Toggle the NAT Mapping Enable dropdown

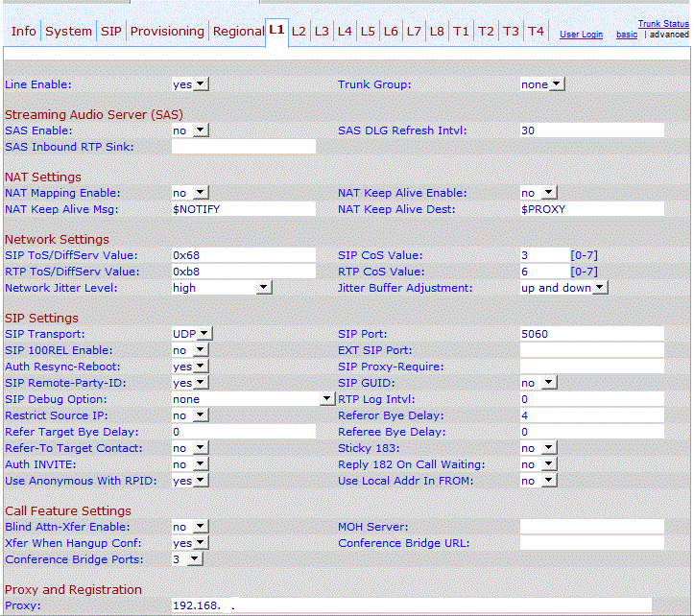click(189, 193)
